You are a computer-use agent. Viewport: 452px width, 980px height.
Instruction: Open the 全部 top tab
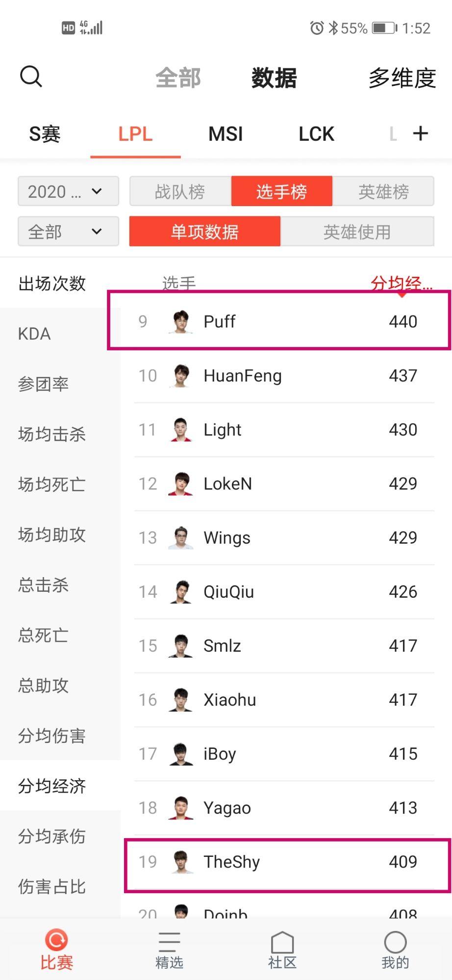point(178,78)
